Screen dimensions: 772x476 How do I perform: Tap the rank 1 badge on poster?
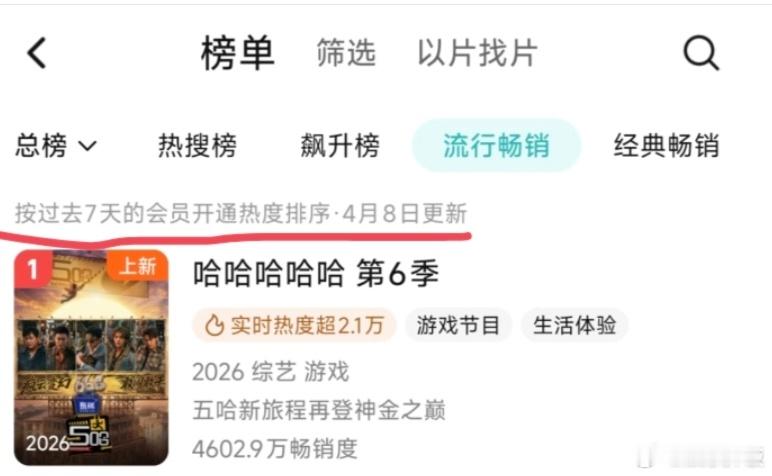point(32,269)
